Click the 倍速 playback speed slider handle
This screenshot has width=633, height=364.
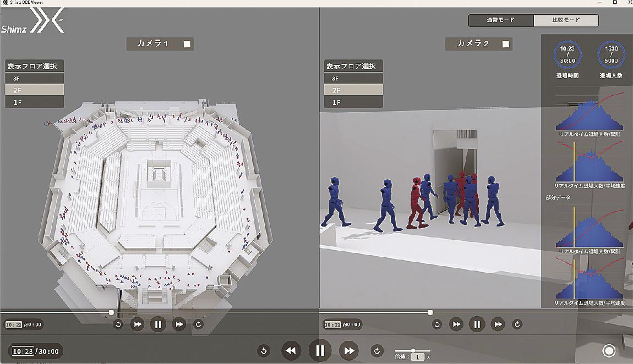[413, 350]
